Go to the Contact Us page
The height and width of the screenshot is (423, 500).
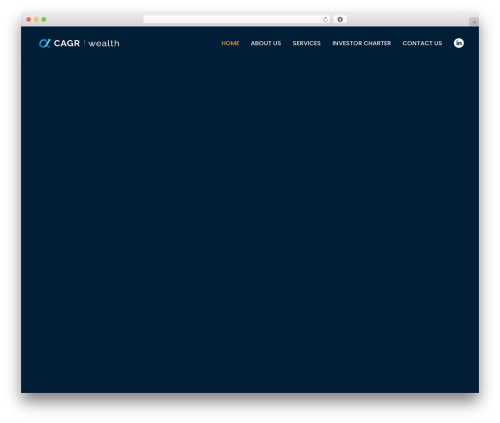point(422,43)
